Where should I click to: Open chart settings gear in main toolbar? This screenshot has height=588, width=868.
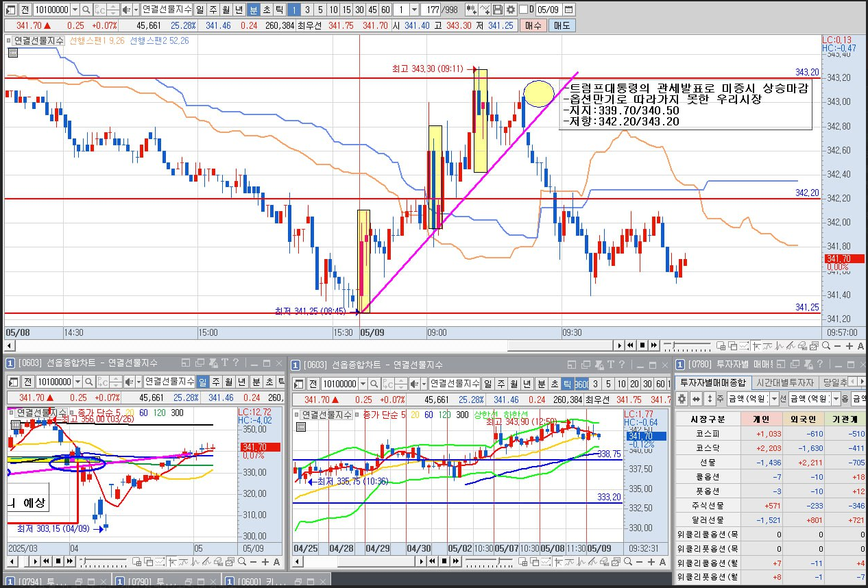point(510,10)
